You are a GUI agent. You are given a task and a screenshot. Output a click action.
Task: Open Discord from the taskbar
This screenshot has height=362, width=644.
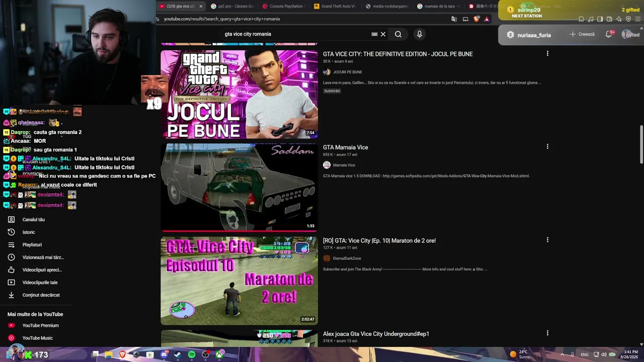click(x=164, y=354)
